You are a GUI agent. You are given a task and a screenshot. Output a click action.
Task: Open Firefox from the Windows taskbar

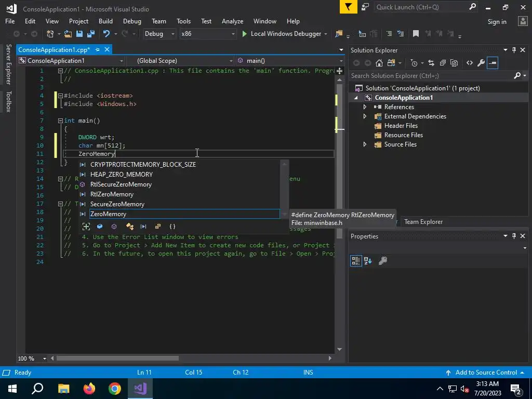tap(89, 389)
